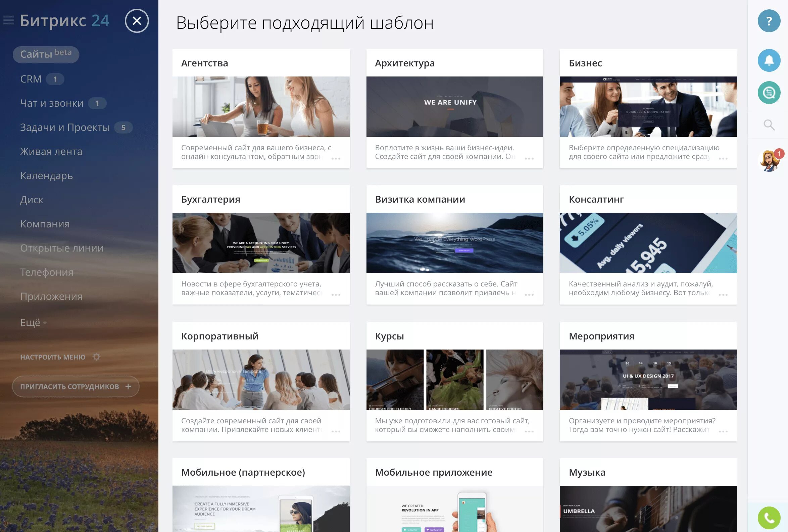Open the CRM menu item

31,79
